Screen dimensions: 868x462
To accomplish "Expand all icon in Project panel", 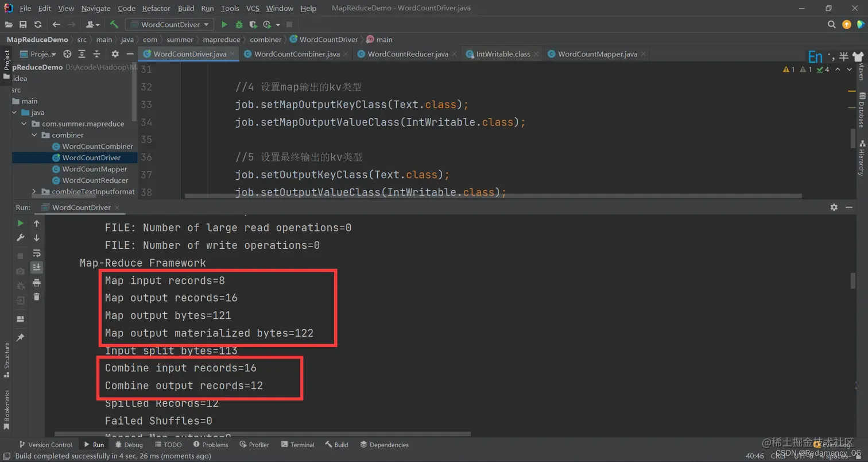I will coord(82,54).
